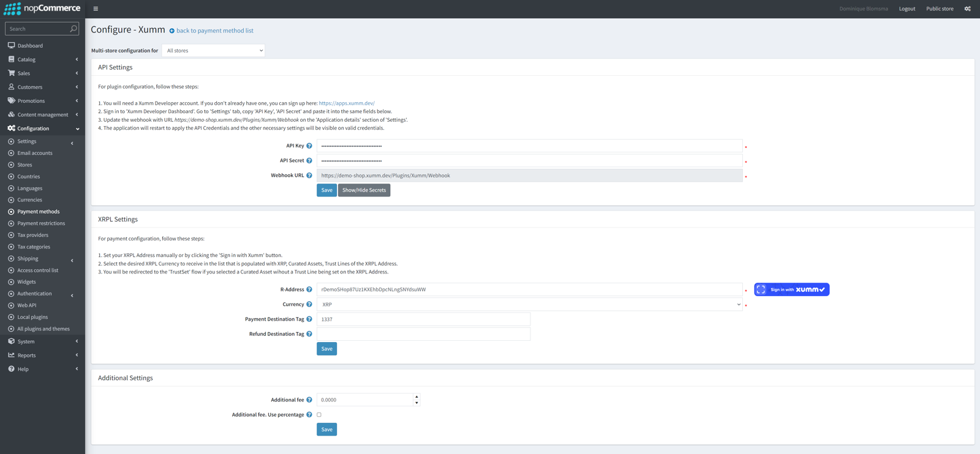Expand the Settings submenu chevron
This screenshot has width=980, height=454.
(72, 143)
